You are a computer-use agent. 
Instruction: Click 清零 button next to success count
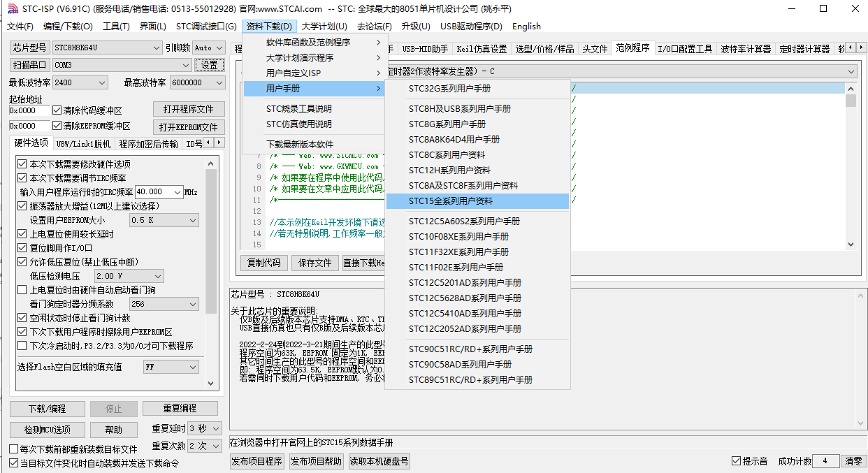pos(853,461)
